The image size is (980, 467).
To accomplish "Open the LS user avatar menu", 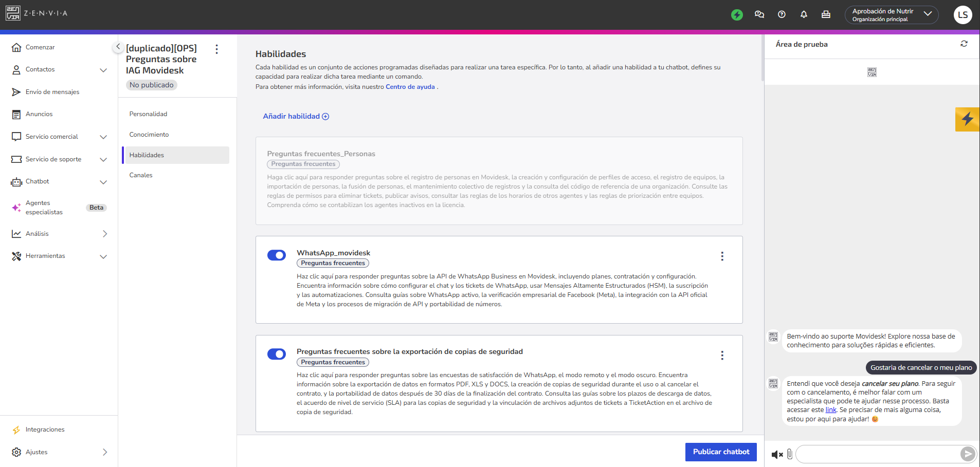I will click(963, 15).
